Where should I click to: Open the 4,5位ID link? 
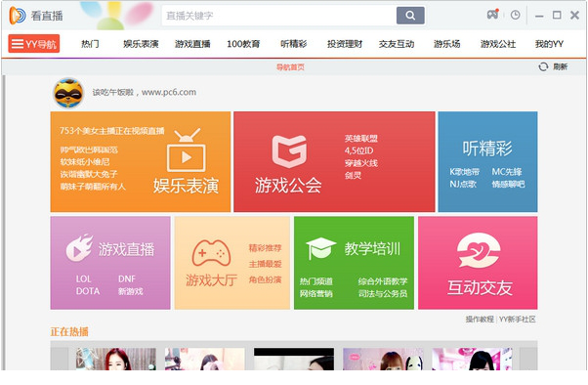(358, 150)
